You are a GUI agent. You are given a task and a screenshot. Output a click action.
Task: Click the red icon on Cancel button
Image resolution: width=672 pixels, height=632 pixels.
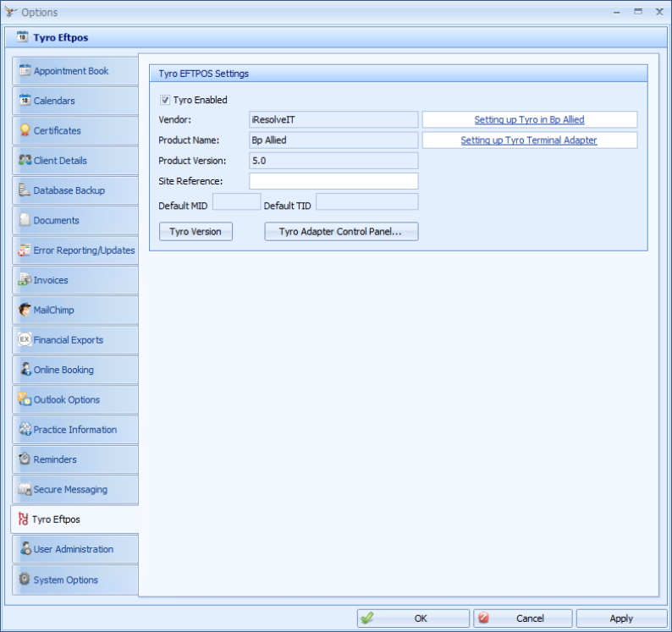point(484,618)
